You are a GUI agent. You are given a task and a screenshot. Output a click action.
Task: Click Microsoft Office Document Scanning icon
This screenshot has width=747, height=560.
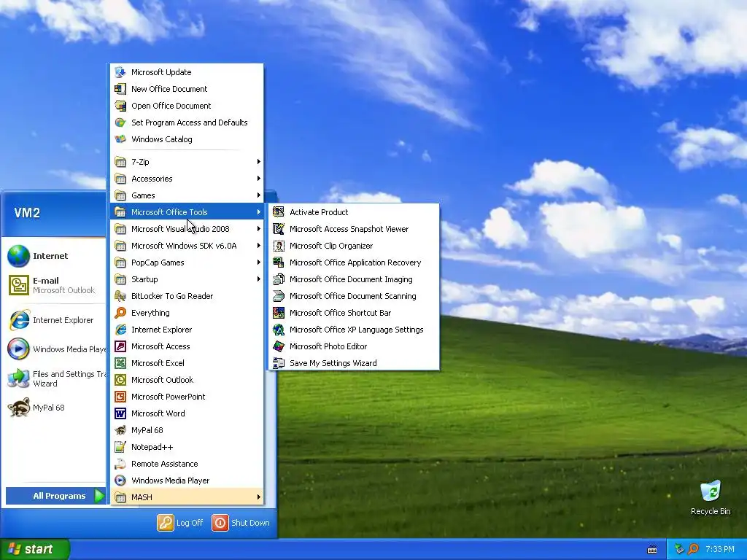coord(279,296)
